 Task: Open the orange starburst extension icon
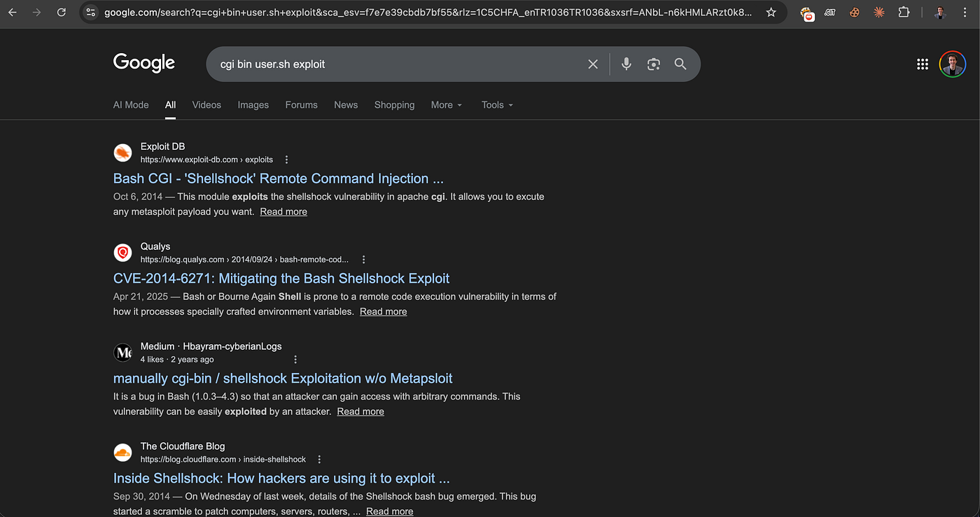tap(879, 13)
